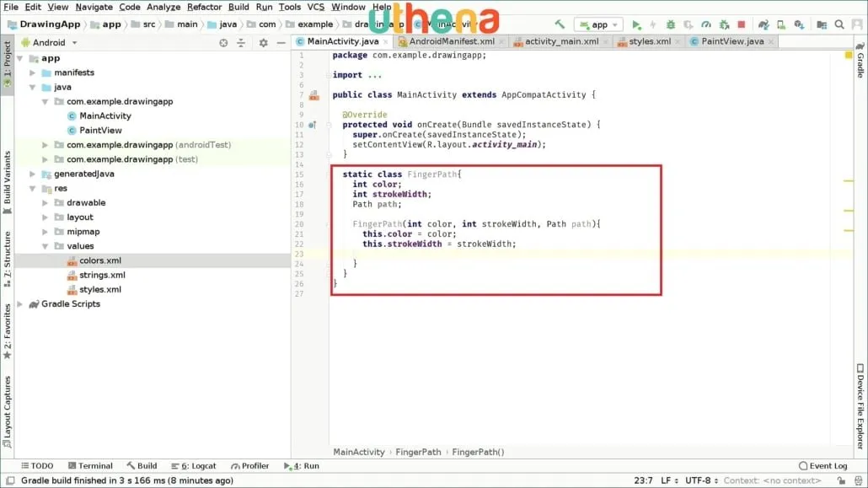
Task: Open the Logcat tool window
Action: 193,466
